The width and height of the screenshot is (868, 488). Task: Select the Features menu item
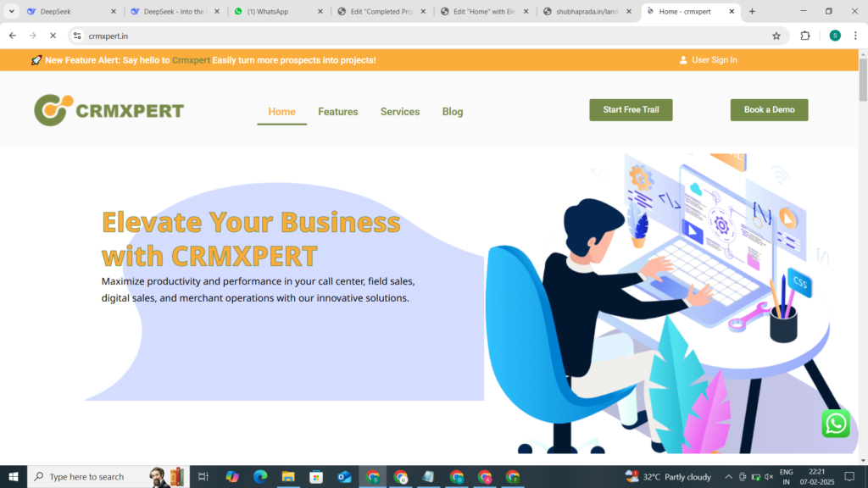pos(337,112)
